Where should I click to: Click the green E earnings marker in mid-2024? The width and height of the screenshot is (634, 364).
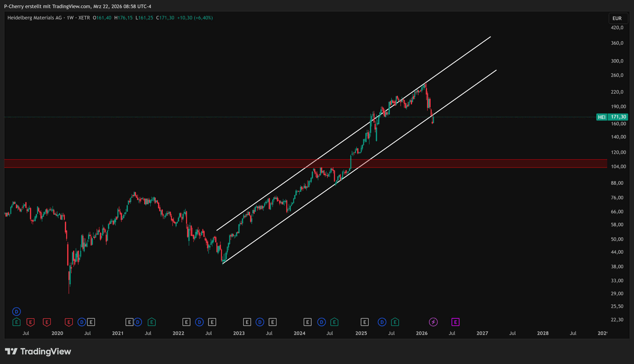(334, 322)
